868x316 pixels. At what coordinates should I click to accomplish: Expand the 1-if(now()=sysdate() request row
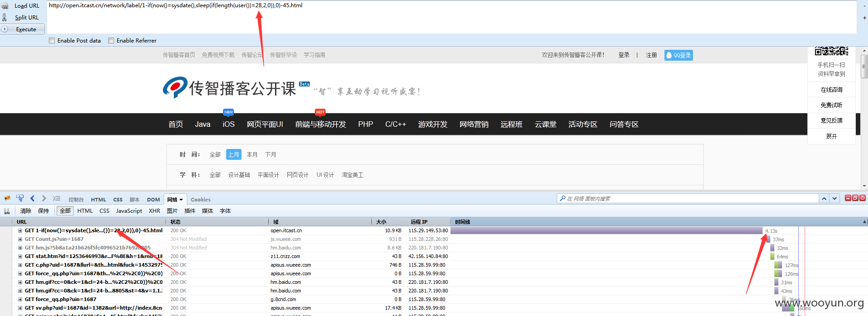(x=20, y=230)
